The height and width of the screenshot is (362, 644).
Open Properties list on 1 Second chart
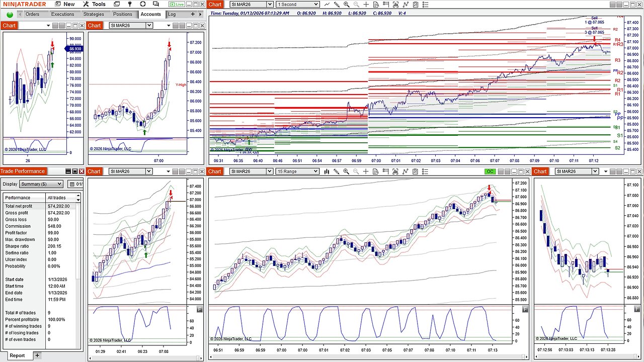[x=425, y=4]
